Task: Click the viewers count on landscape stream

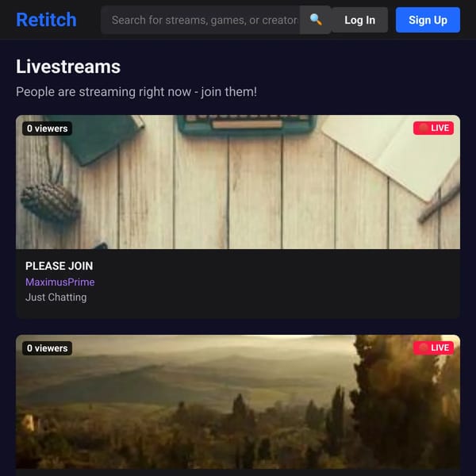Action: [x=47, y=348]
